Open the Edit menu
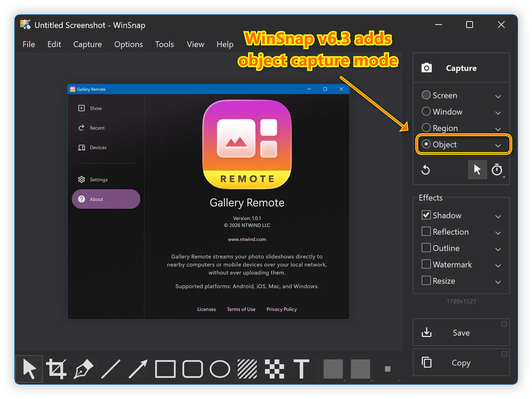Viewport: 532px width, 399px height. 54,44
